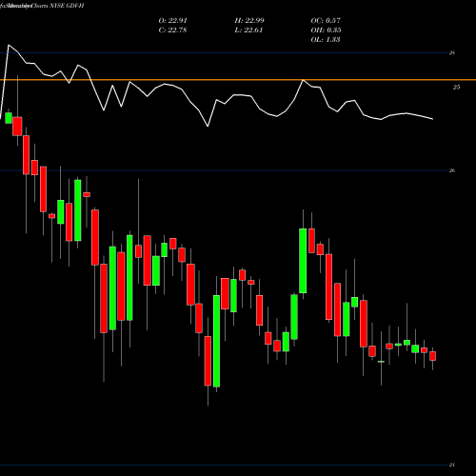Click the OH: 0.35 value
Viewport: 476px width, 476px height.
326,30
